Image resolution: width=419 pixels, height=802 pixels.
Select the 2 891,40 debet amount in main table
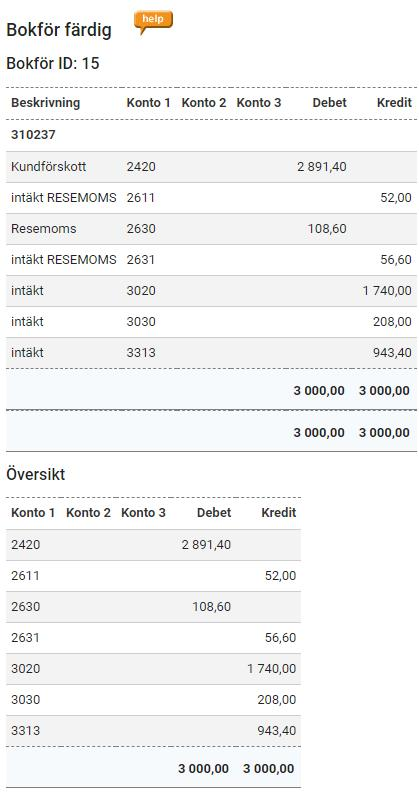322,167
